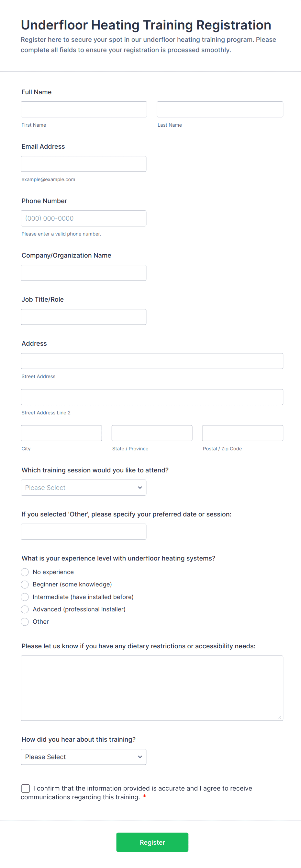Screen dimensions: 301x868
Task: Click the textarea resize handle corner
Action: coord(280,717)
